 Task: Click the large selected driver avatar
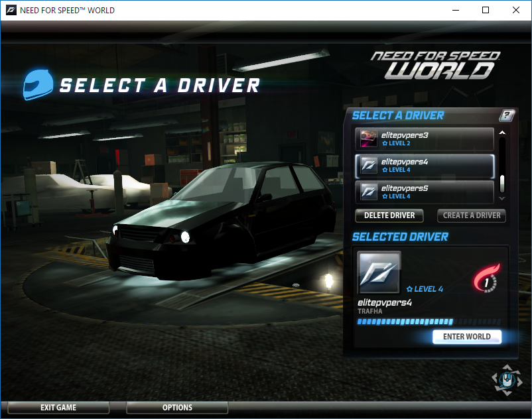pos(379,272)
